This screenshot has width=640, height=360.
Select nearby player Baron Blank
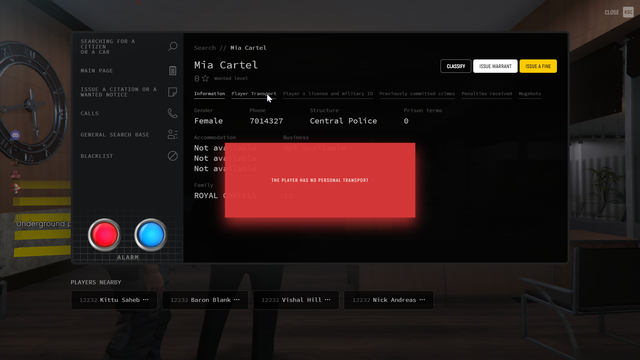[205, 300]
